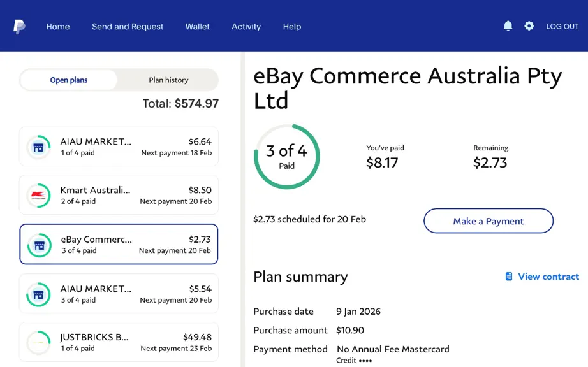Open the settings gear icon
Viewport: 588px width, 367px height.
[529, 26]
